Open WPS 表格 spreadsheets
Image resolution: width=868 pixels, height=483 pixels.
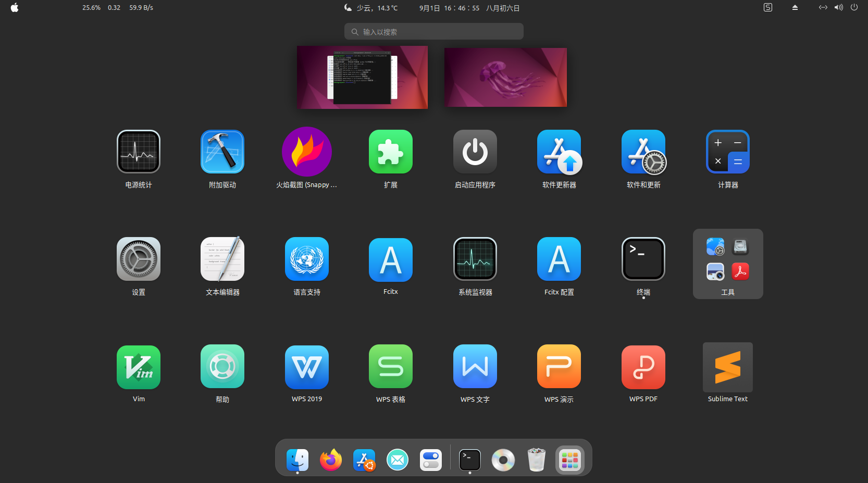(x=391, y=366)
